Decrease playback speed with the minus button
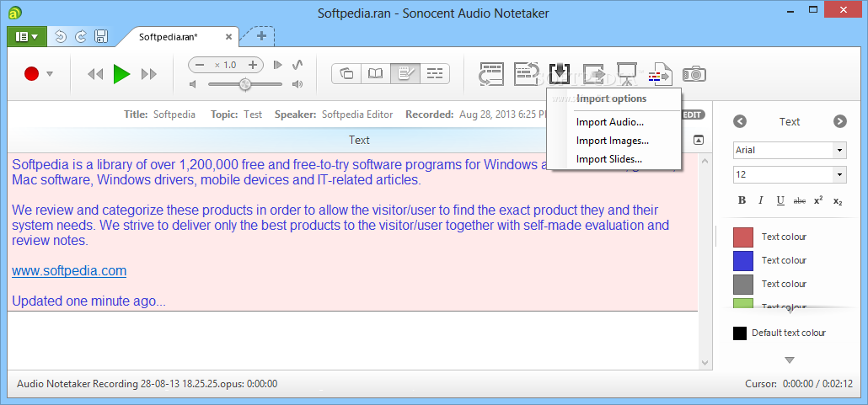 [x=201, y=66]
